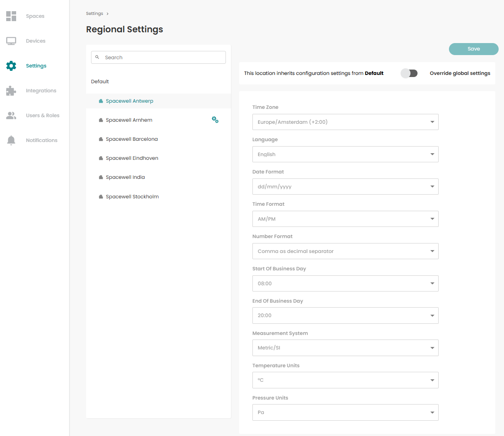This screenshot has height=436, width=504.
Task: Select Spacewell Antwerp location name
Action: coord(130,101)
